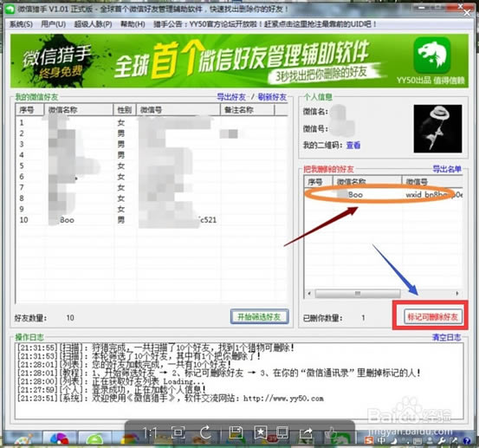Click the wrench settings tray icon
Screen dimensions: 479x448
point(442,440)
